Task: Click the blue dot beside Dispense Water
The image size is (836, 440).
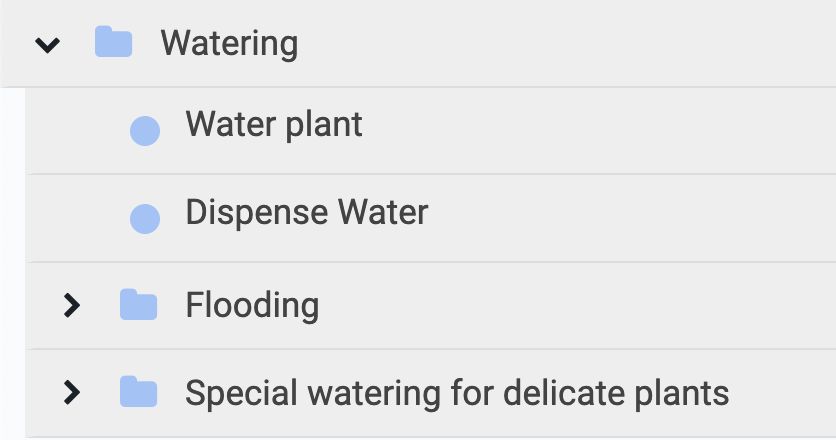Action: [x=145, y=219]
